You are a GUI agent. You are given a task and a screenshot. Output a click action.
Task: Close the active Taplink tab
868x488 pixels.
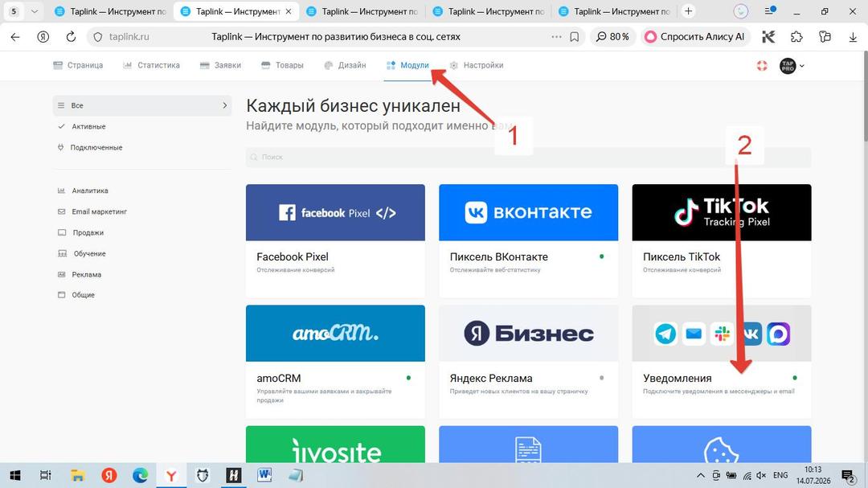pos(289,11)
